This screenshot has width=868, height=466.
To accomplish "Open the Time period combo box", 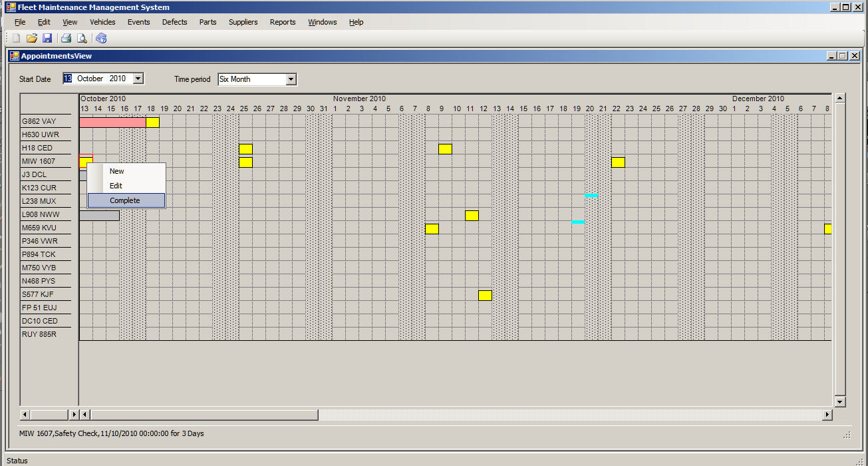I will point(291,79).
